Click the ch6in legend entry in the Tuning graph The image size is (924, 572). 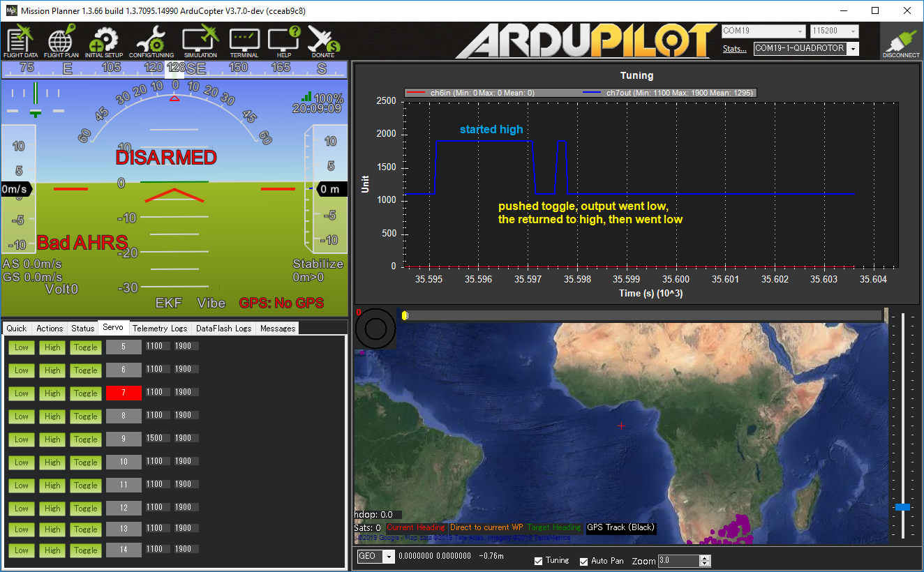[471, 93]
